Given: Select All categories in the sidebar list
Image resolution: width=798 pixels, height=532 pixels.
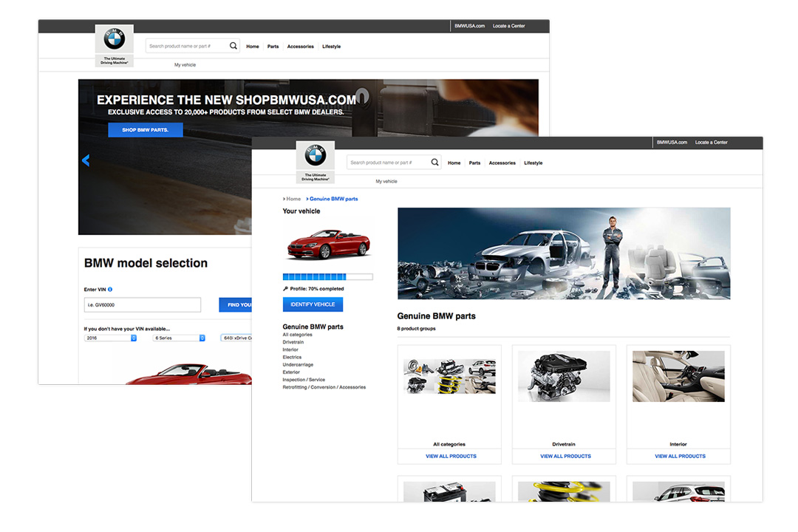Looking at the screenshot, I should click(x=297, y=335).
